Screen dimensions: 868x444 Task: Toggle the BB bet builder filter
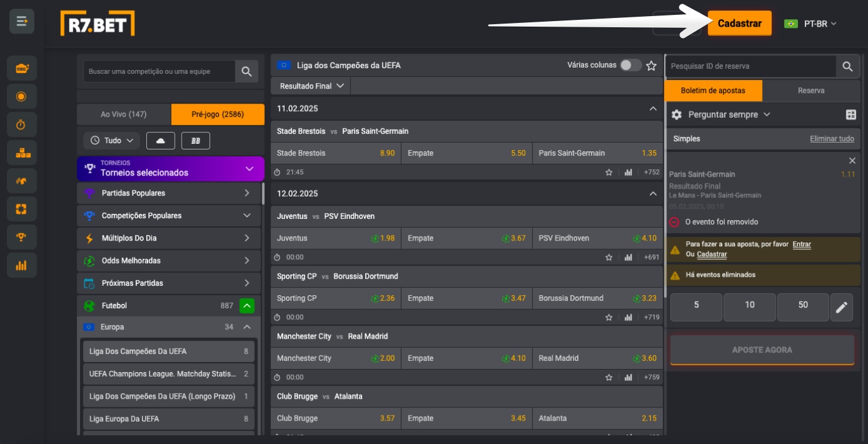tap(195, 141)
